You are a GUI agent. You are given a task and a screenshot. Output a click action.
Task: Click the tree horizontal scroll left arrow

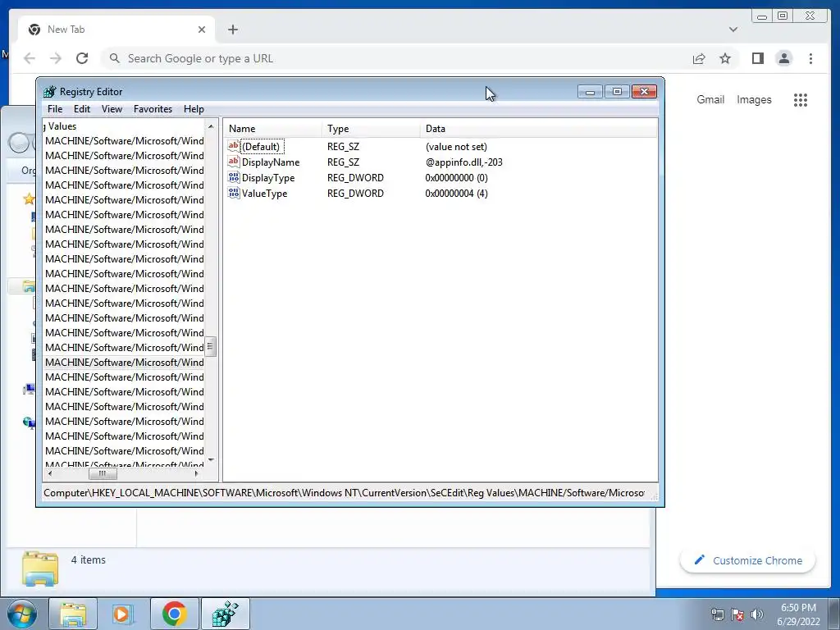click(50, 473)
